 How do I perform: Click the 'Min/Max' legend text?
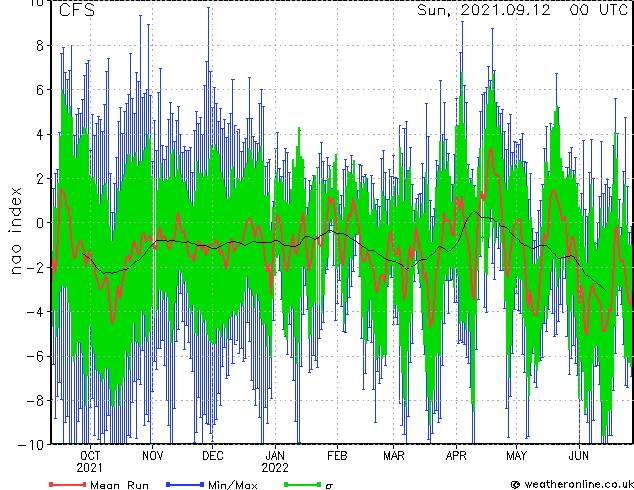point(232,485)
